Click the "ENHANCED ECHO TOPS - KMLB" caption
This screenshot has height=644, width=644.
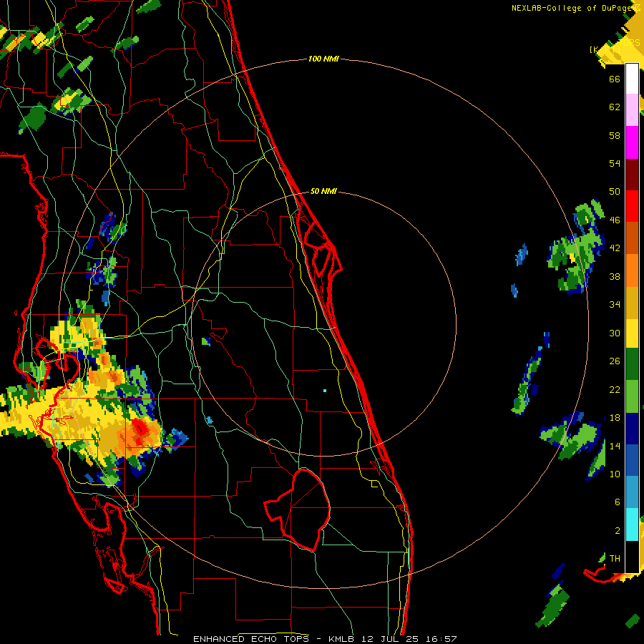point(273,639)
